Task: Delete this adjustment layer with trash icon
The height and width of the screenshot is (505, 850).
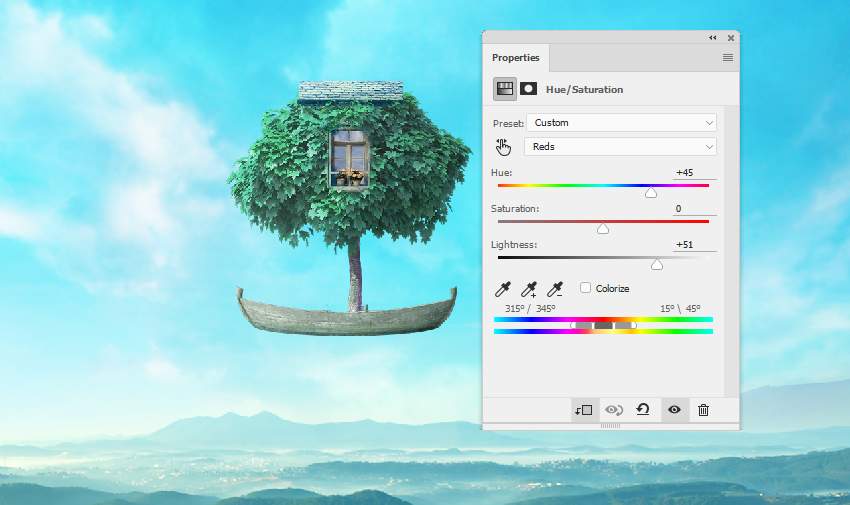Action: pos(704,410)
